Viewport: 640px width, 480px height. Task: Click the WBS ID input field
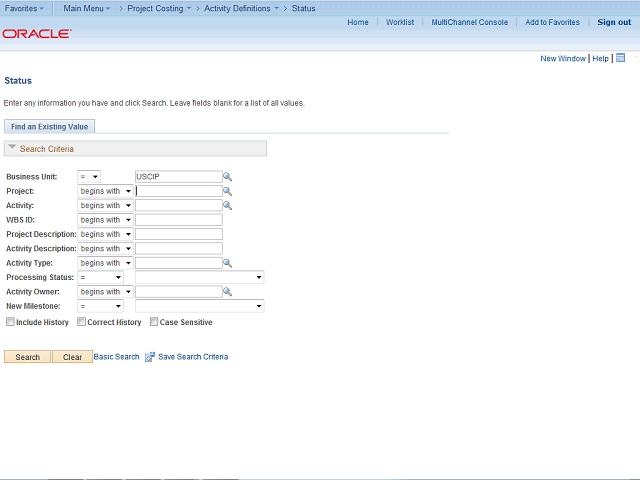tap(178, 220)
